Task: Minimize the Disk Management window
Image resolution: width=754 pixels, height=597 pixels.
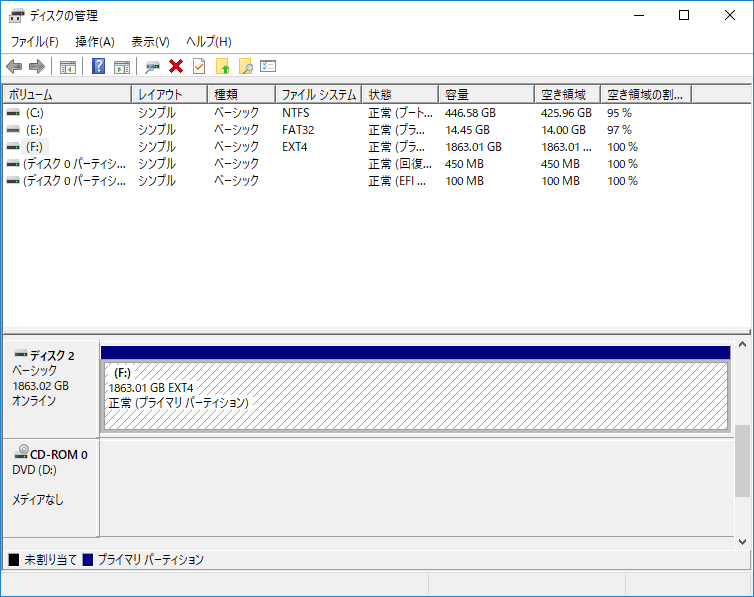Action: [639, 15]
